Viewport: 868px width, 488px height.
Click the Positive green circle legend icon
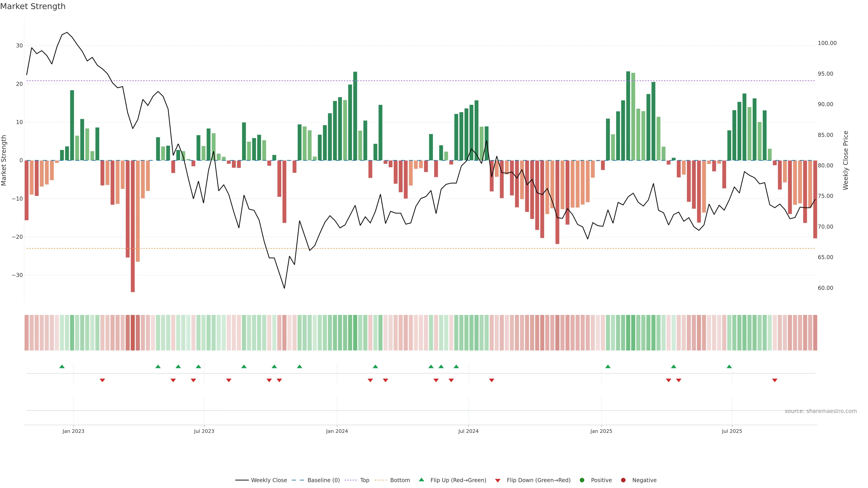click(582, 480)
